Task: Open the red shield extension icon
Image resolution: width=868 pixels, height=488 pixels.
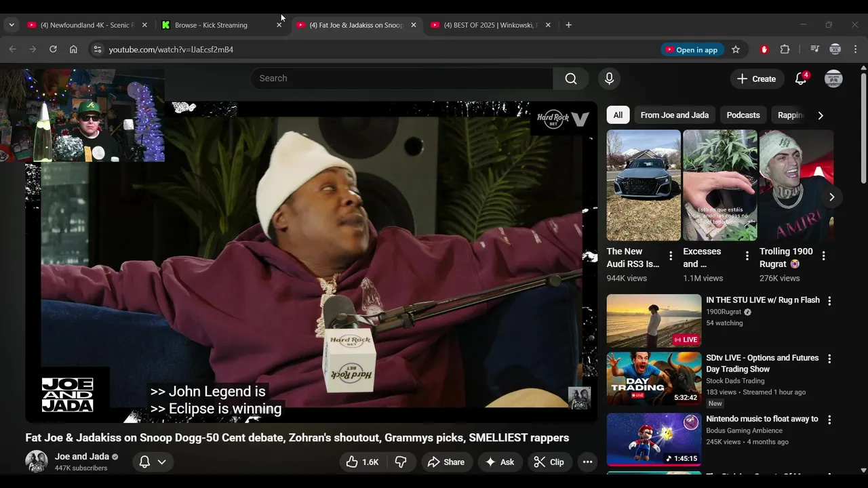Action: pyautogui.click(x=764, y=49)
